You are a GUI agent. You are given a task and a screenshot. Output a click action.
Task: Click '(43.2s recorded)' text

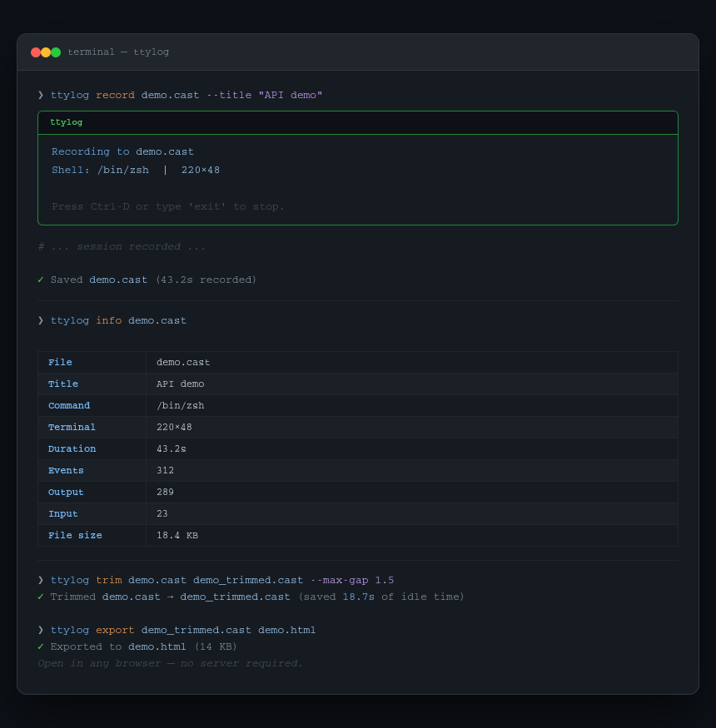pyautogui.click(x=206, y=280)
